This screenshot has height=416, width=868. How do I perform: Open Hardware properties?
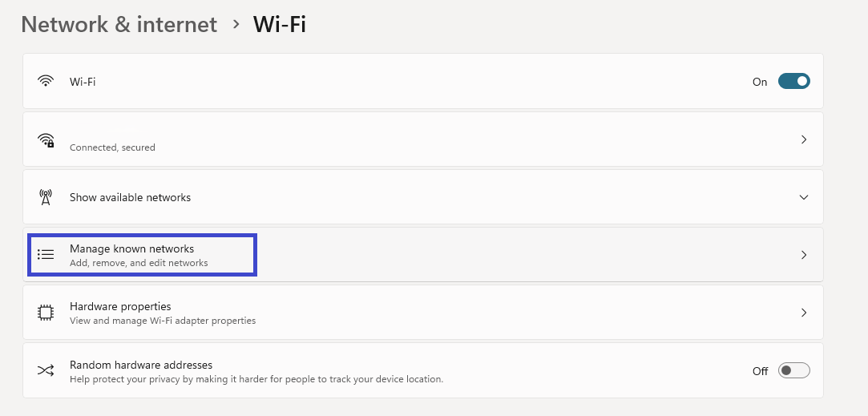click(x=423, y=313)
